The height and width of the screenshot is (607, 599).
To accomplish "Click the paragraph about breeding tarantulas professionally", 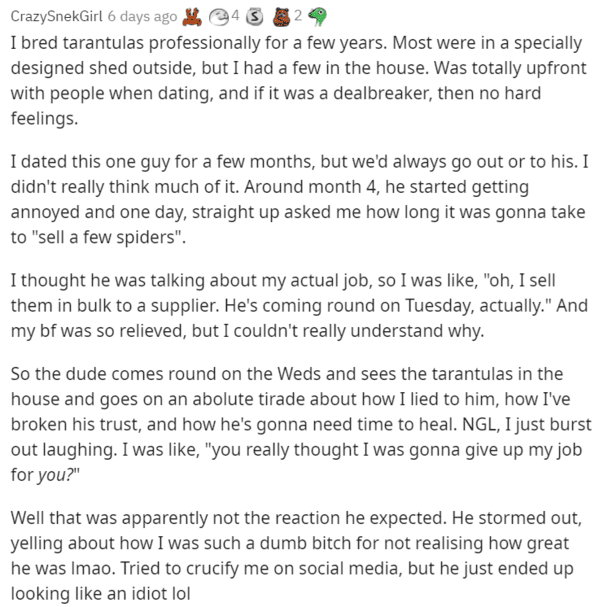I will tap(299, 81).
